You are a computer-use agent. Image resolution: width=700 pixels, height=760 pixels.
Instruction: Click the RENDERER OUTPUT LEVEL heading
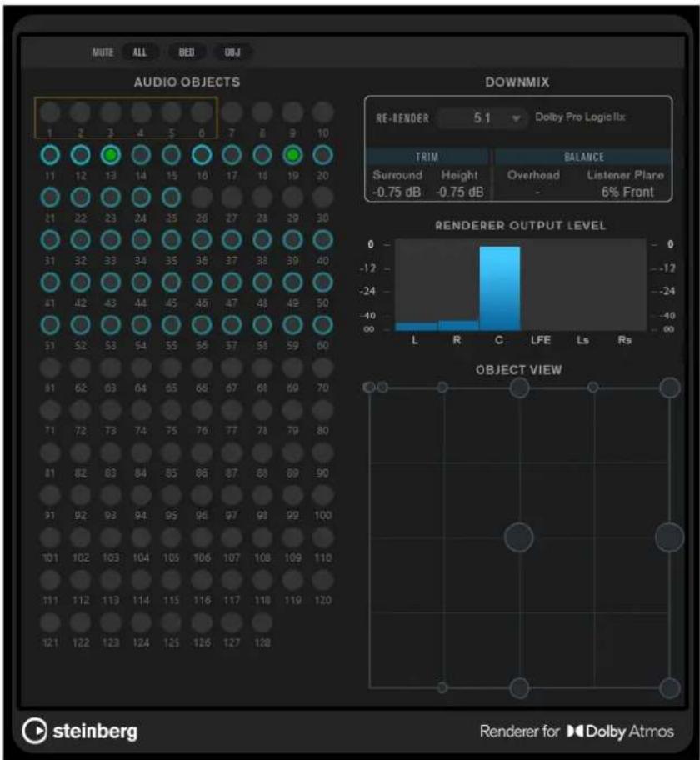click(520, 225)
